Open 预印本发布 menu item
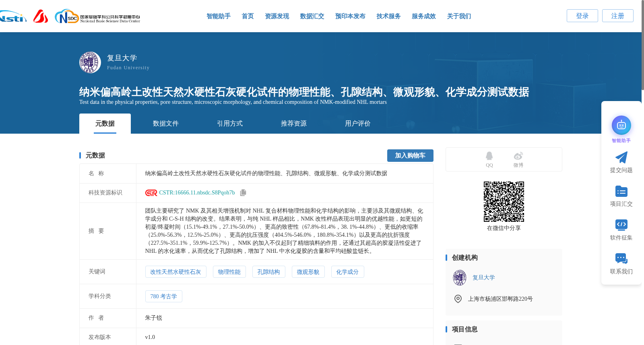Image resolution: width=644 pixels, height=345 pixels. point(350,16)
